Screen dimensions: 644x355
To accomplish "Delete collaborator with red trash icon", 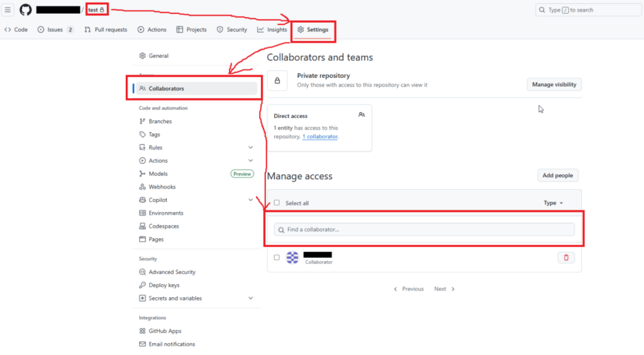I will coord(565,258).
